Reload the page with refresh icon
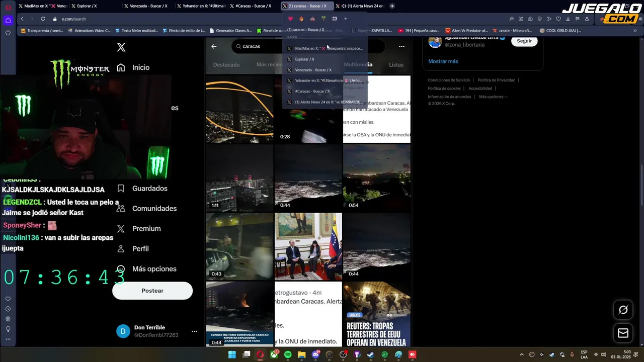Image resolution: width=644 pixels, height=362 pixels. pyautogui.click(x=43, y=19)
